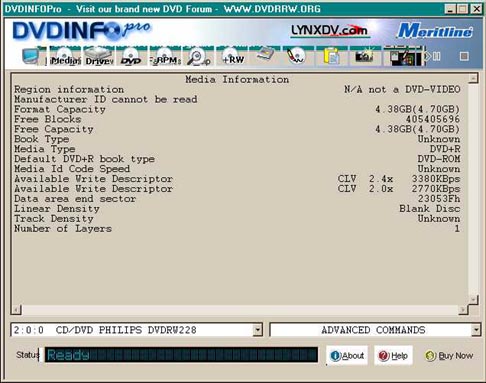Image resolution: width=486 pixels, height=383 pixels.
Task: Open the magnifying glass disc scan icon
Action: tap(198, 56)
